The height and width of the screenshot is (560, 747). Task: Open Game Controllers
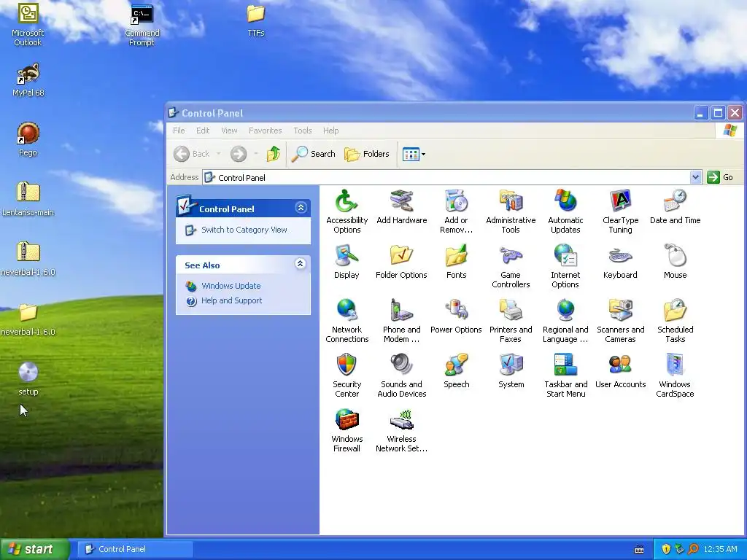coord(511,265)
